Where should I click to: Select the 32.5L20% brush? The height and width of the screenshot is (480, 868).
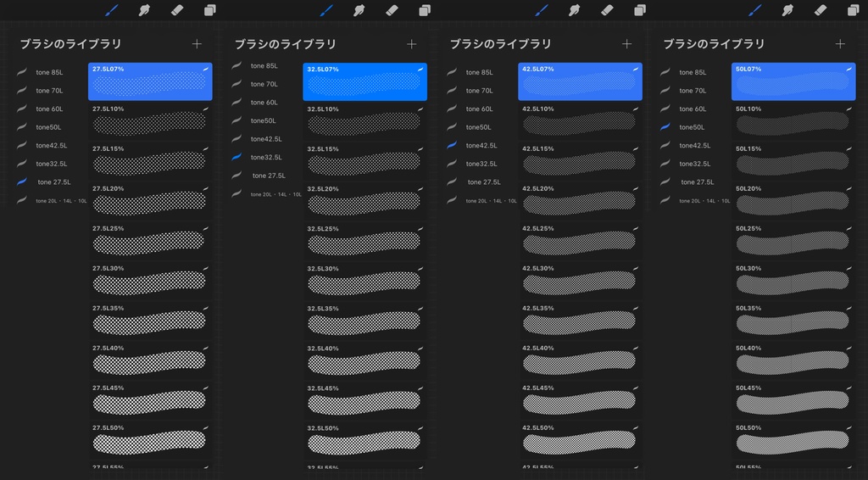pyautogui.click(x=364, y=201)
